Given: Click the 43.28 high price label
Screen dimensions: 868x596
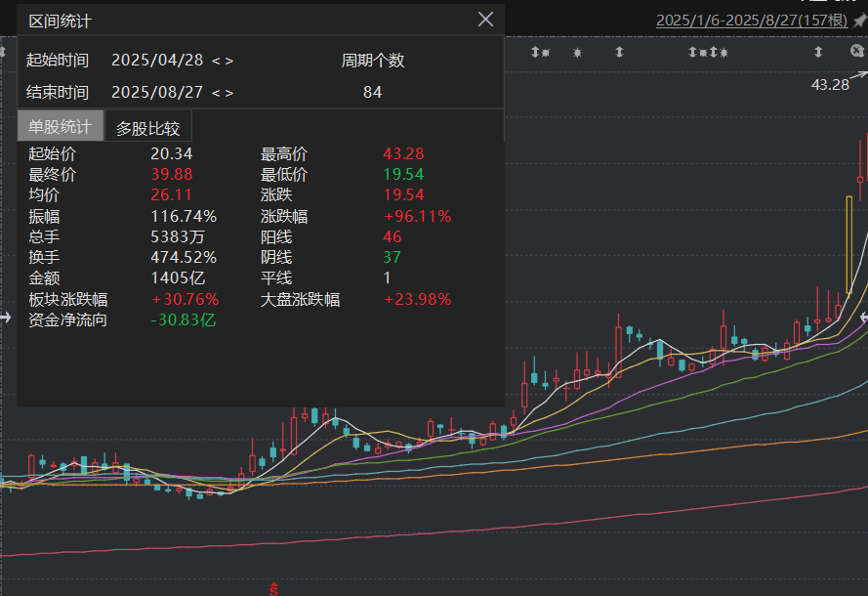Looking at the screenshot, I should 830,85.
